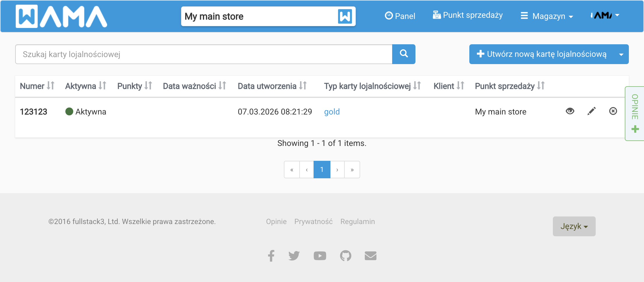Open Punkt sprzedaży in the navbar

coord(468,15)
